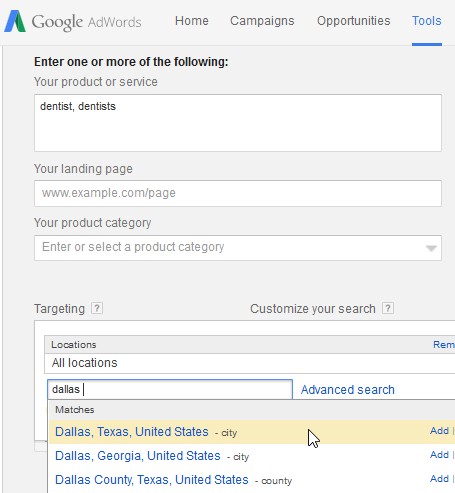Add Dallas County, Texas to locations
Viewport: 455px width, 493px height.
439,479
